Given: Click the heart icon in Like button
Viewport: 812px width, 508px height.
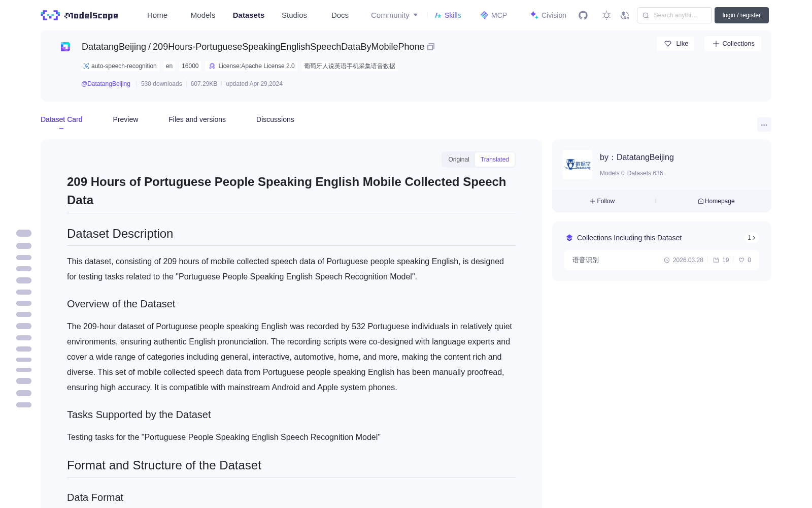Looking at the screenshot, I should click(x=668, y=44).
